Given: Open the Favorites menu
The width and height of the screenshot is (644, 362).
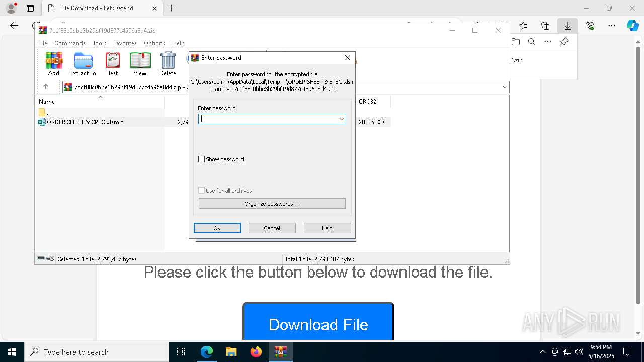Looking at the screenshot, I should pyautogui.click(x=125, y=43).
